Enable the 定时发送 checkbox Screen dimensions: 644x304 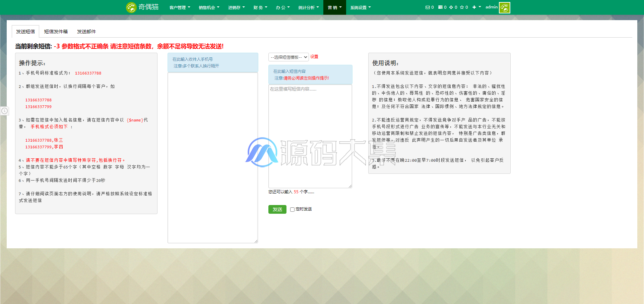pyautogui.click(x=292, y=209)
